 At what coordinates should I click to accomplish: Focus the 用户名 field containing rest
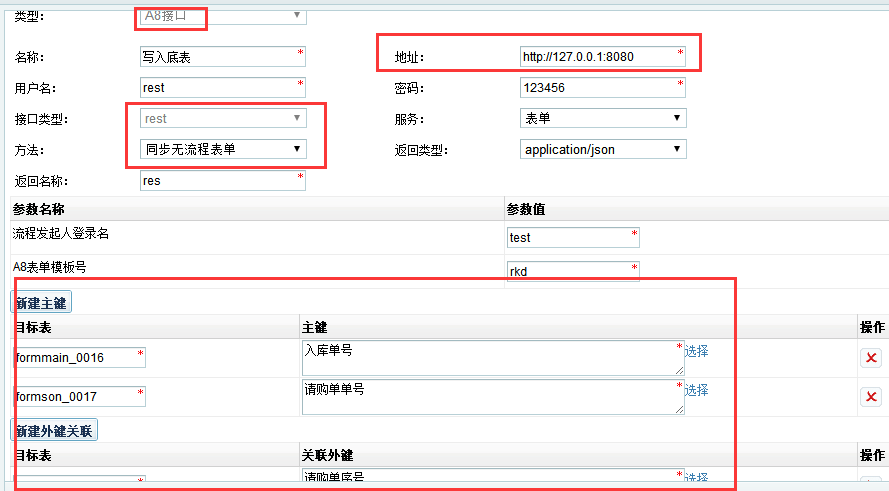coord(223,88)
